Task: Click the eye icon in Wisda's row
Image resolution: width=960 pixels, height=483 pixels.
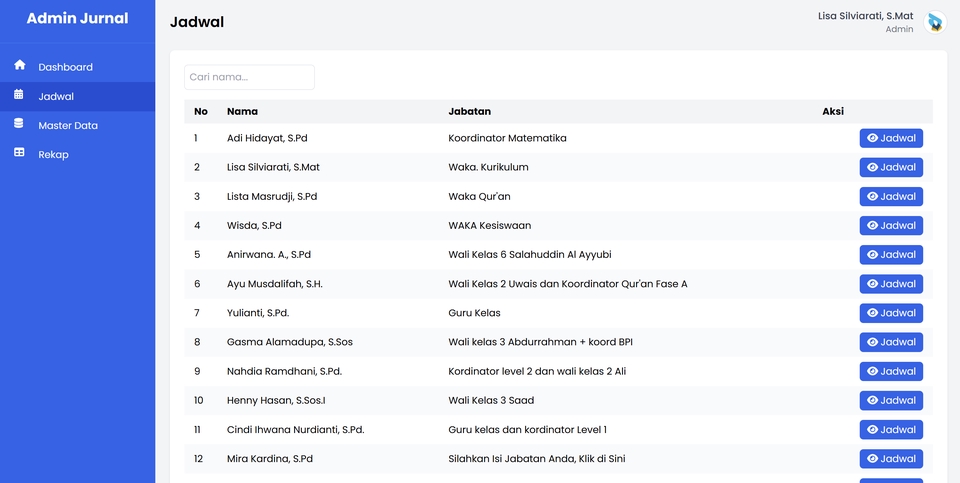Action: tap(872, 226)
